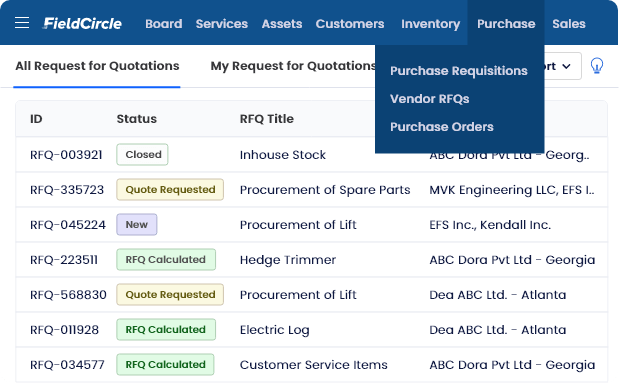This screenshot has height=383, width=619.
Task: Click Dea ABC Ltd. vendor for Electric Log
Action: pos(498,330)
